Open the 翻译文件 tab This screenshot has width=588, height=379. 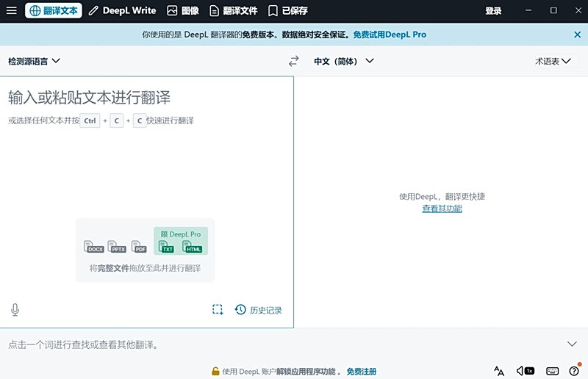(233, 10)
